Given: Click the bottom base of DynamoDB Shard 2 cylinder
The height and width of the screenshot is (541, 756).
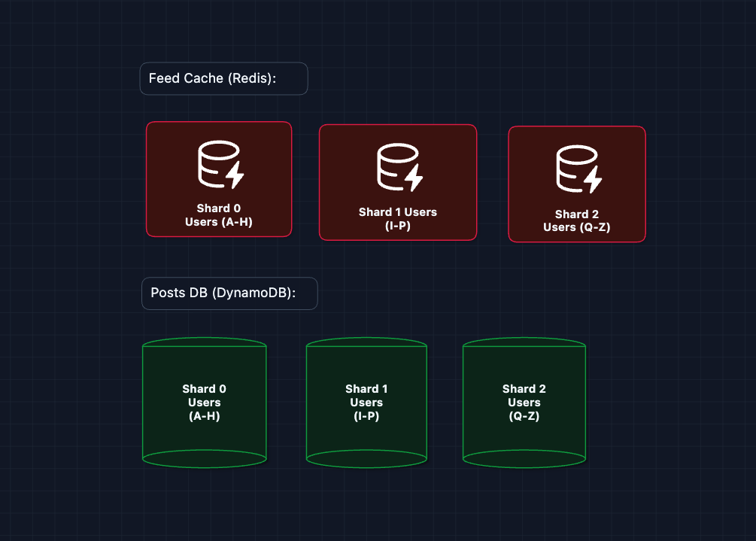Looking at the screenshot, I should (524, 457).
